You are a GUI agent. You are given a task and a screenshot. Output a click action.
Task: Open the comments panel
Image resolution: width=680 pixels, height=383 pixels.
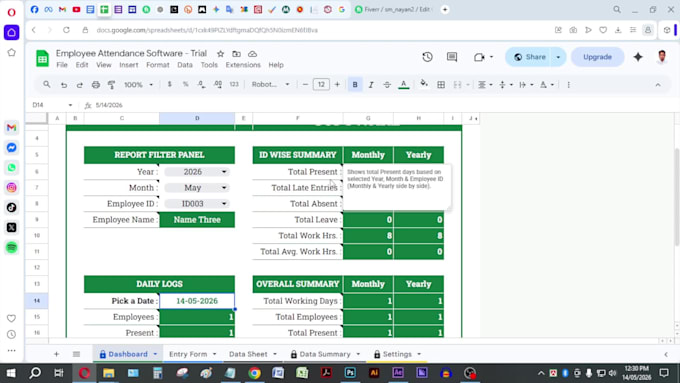pos(452,57)
